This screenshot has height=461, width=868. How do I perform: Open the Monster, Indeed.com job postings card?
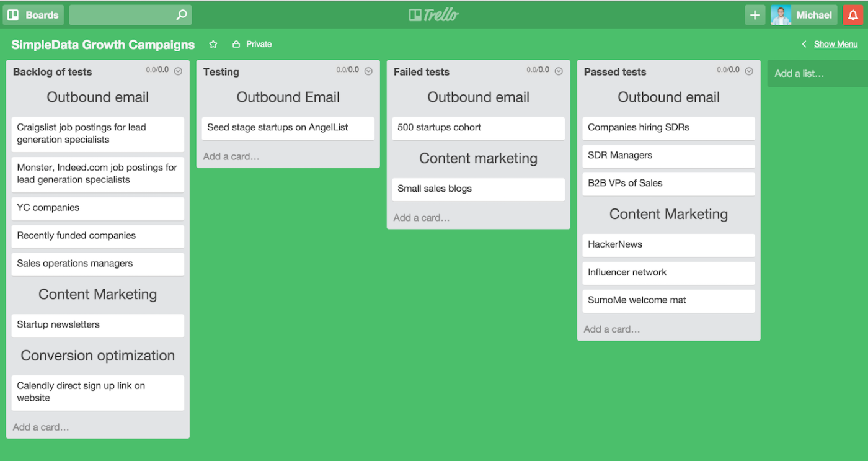(98, 174)
